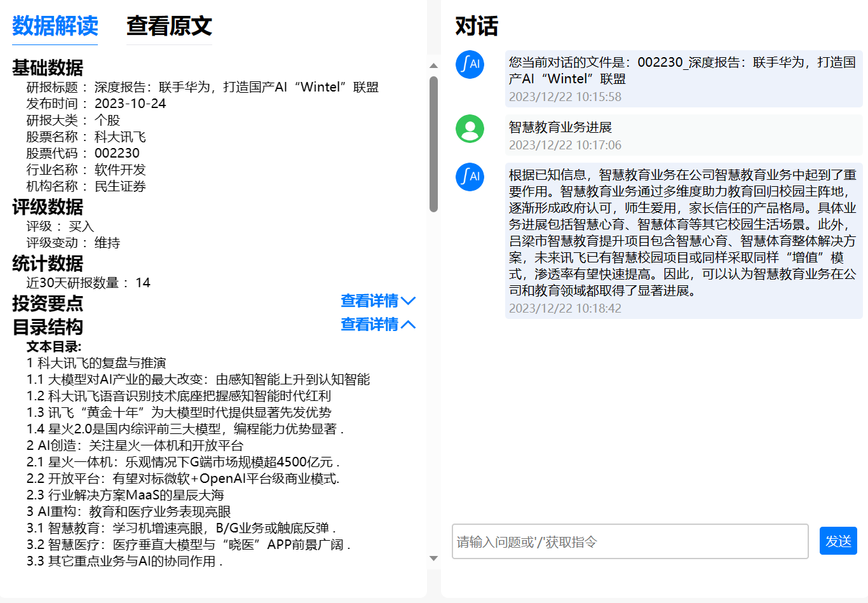868x603 pixels.
Task: Collapse 目录结构 via 查看详情
Action: coord(378,324)
